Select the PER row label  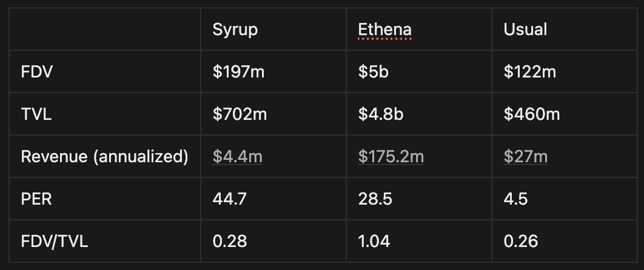pyautogui.click(x=36, y=199)
